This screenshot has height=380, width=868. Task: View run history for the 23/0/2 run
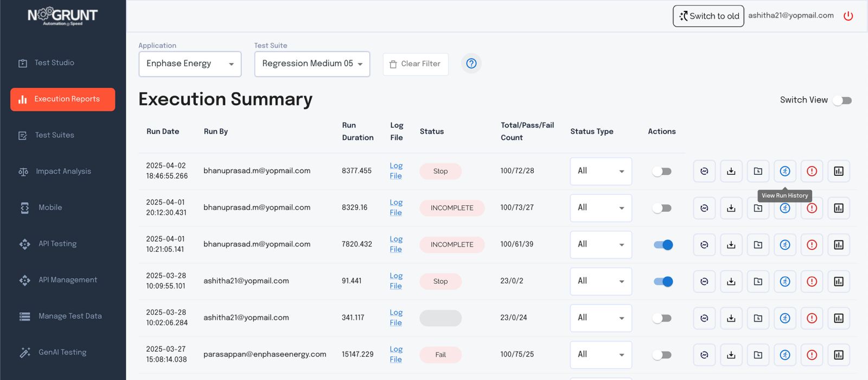785,281
